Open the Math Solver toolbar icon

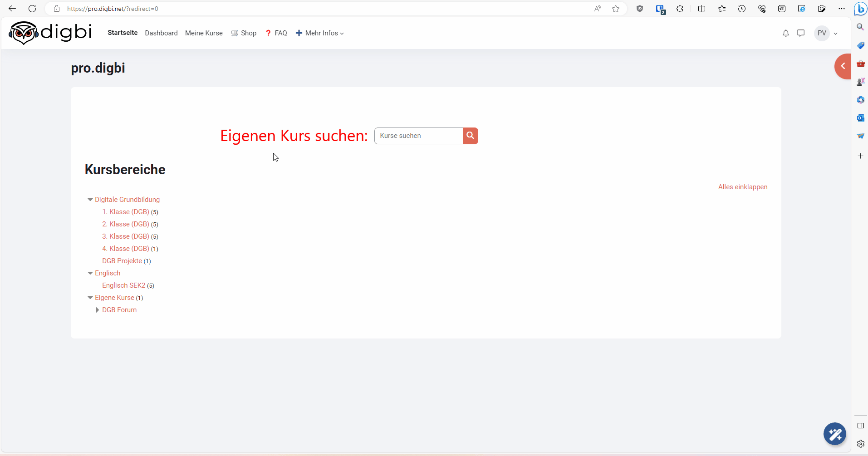tap(781, 9)
